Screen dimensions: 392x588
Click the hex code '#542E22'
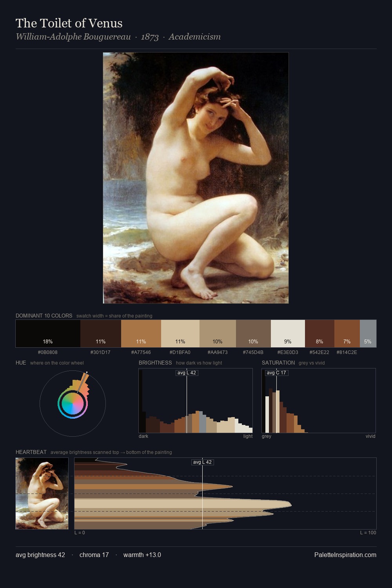click(x=319, y=352)
